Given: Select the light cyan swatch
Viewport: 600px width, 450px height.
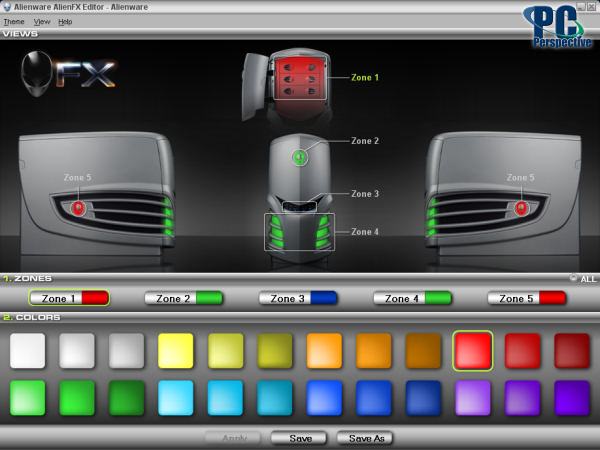Looking at the screenshot, I should (x=176, y=398).
